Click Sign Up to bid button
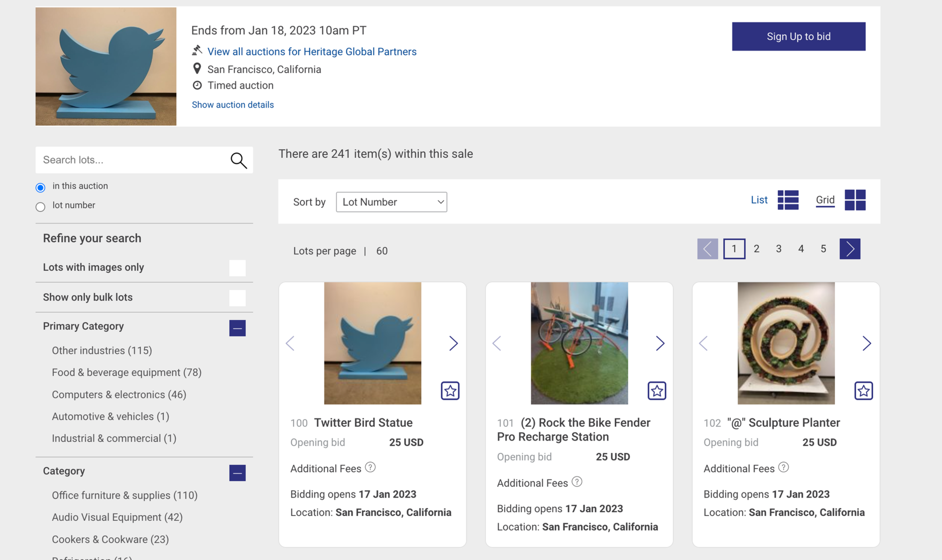 tap(798, 36)
